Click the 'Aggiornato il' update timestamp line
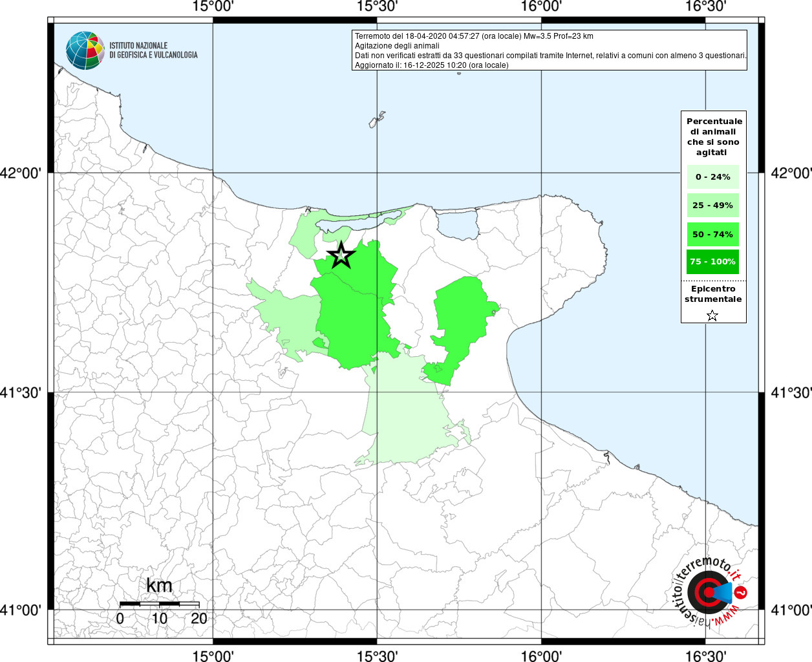This screenshot has width=812, height=662. pos(431,65)
